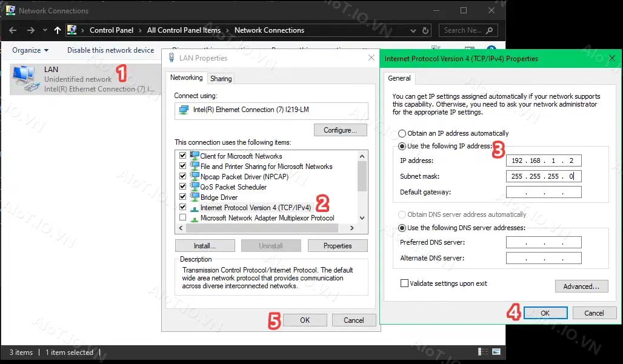Viewport: 623px width, 364px height.
Task: Toggle Npcap Packet Driver checkbox
Action: pos(183,176)
